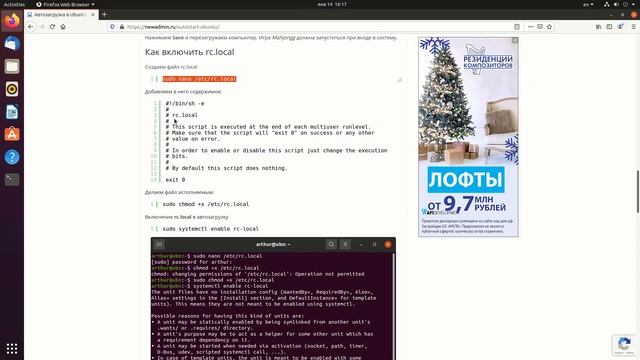Save the page to Pocket

point(540,27)
